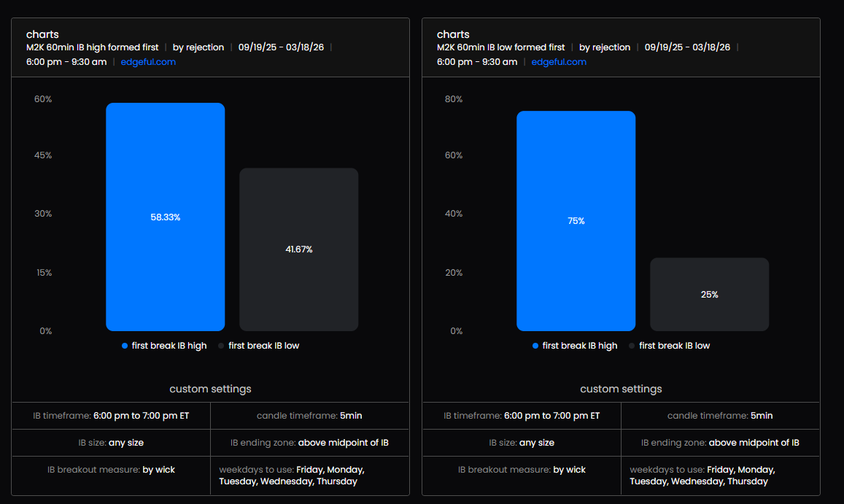Click the 75% blue bar
Image resolution: width=844 pixels, height=504 pixels.
click(x=576, y=221)
